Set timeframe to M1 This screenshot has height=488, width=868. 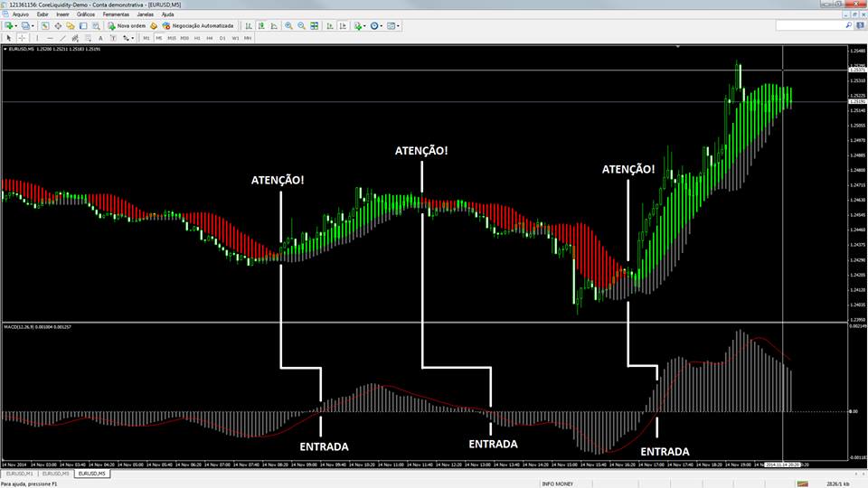(146, 38)
